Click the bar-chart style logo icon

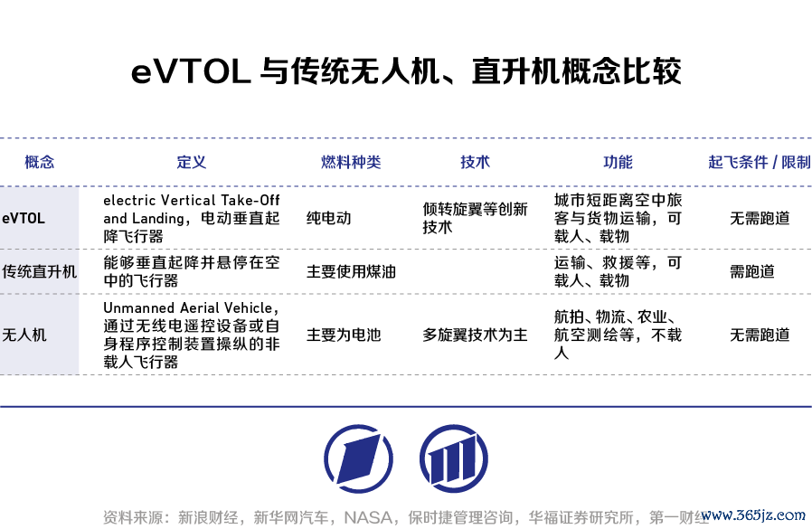click(454, 459)
